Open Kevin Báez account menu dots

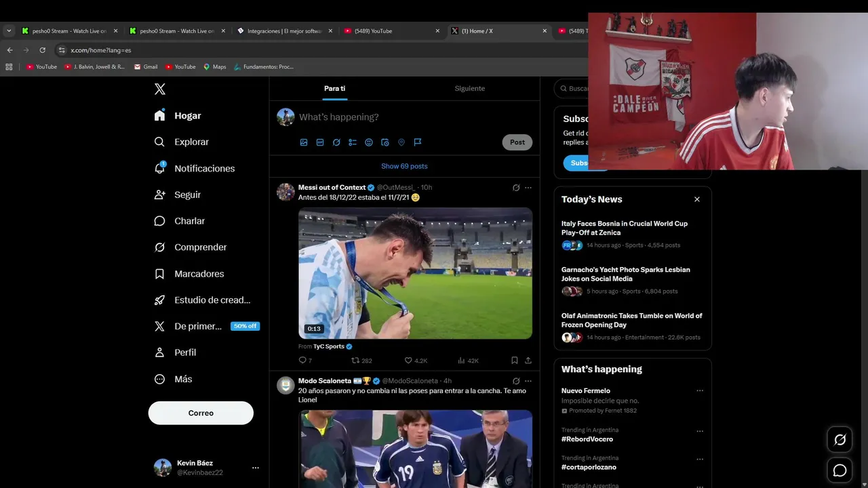point(256,468)
